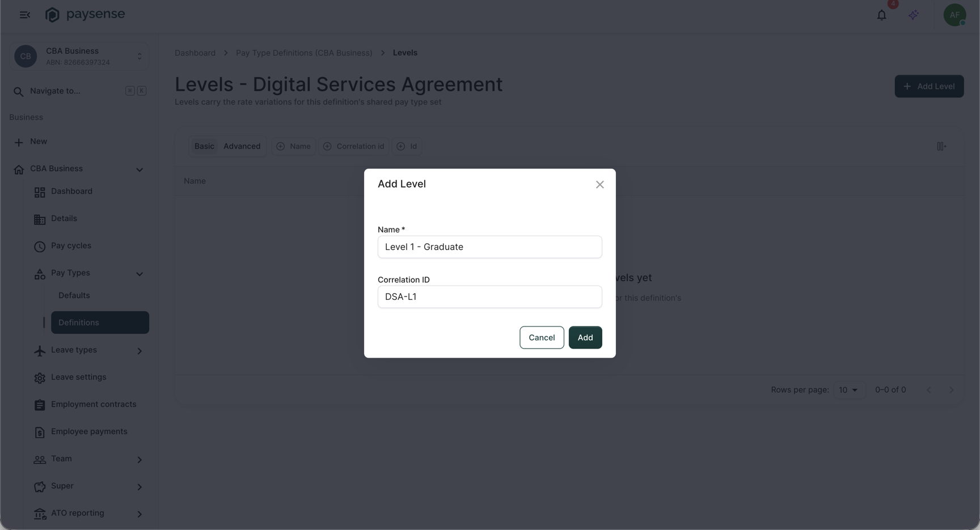Switch filter mode to Basic

point(204,146)
